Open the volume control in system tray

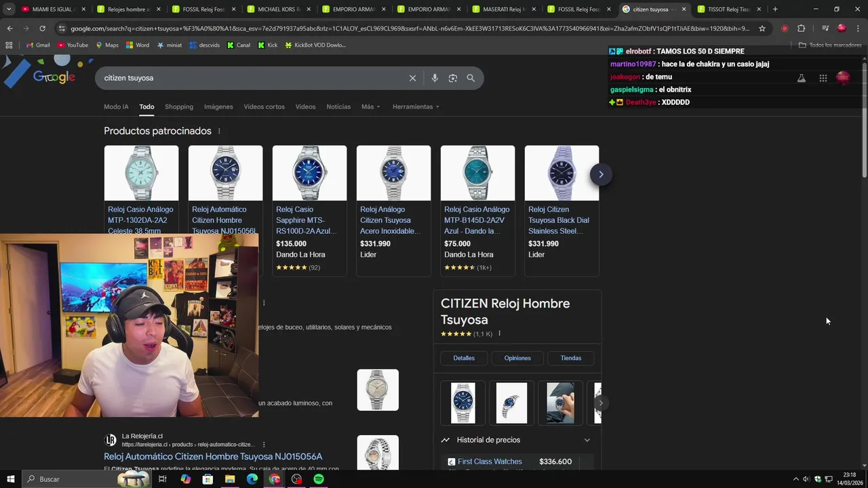806,479
